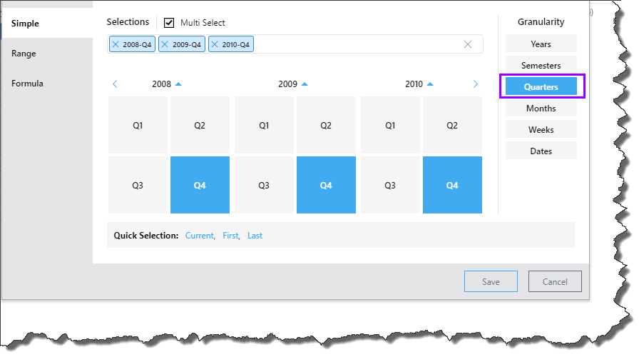Expand the 2008 year arrow

tap(178, 84)
